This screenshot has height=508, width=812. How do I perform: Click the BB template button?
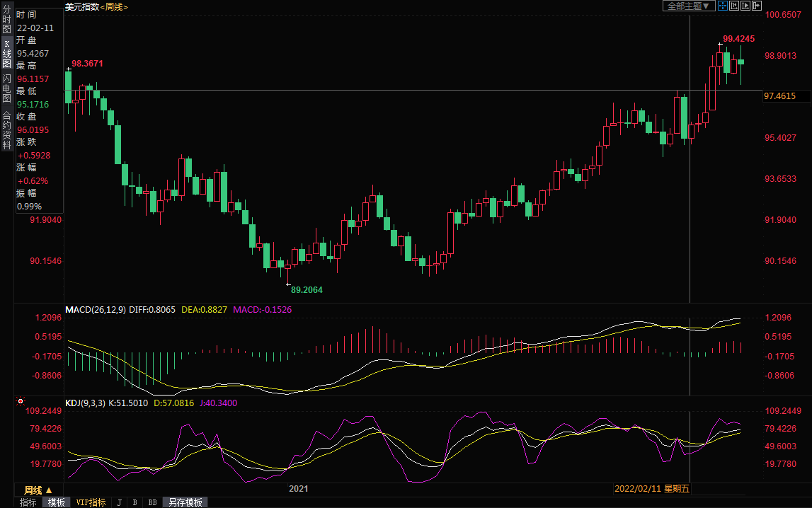click(152, 502)
